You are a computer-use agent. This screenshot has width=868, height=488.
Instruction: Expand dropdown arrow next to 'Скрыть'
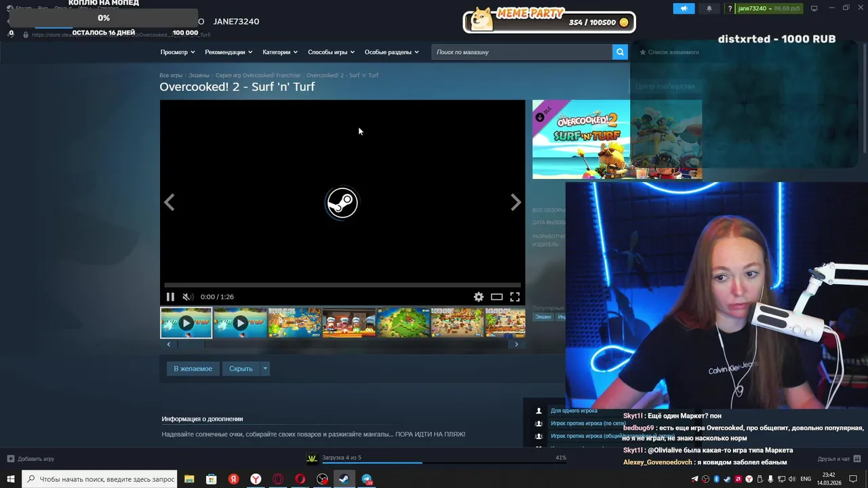click(265, 369)
